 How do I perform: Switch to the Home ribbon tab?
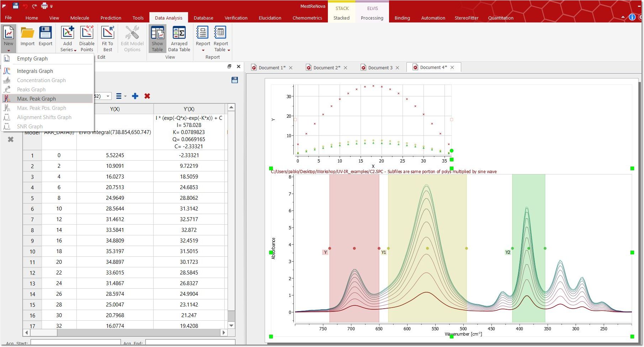coord(32,18)
